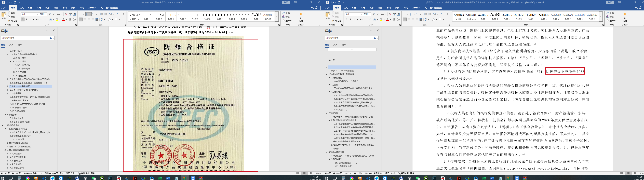The image size is (644, 180).
Task: Toggle Bold button in left Word window
Action: (x=22, y=20)
